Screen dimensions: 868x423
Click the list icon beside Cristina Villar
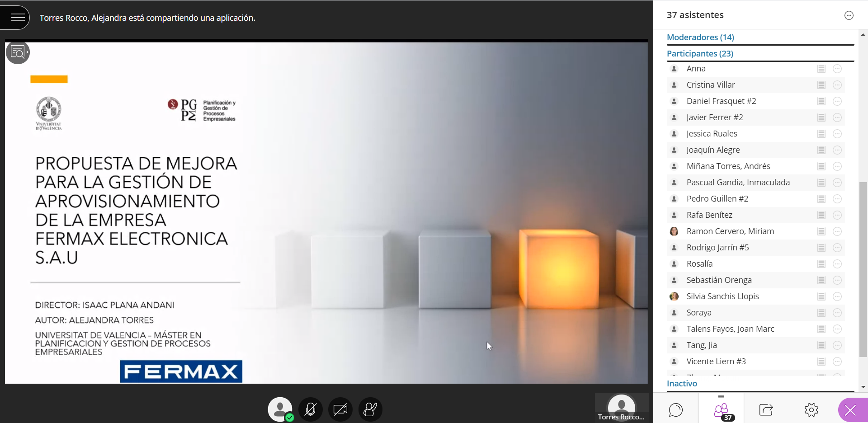click(821, 85)
